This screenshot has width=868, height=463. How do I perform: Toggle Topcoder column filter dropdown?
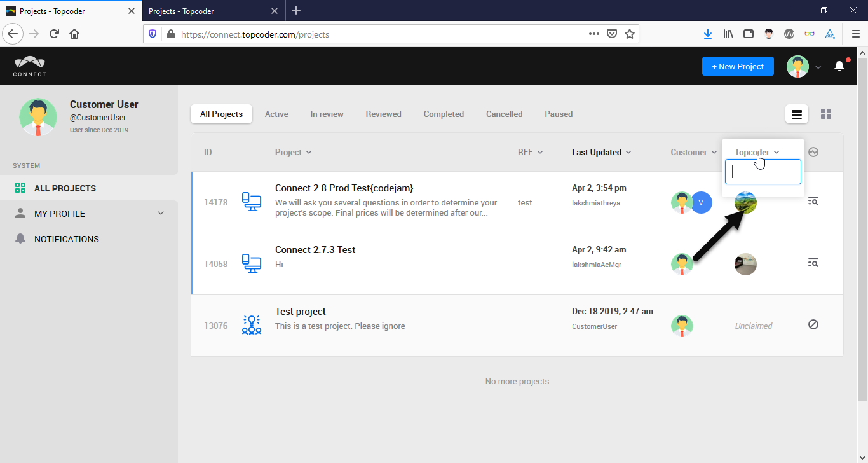[x=757, y=152]
